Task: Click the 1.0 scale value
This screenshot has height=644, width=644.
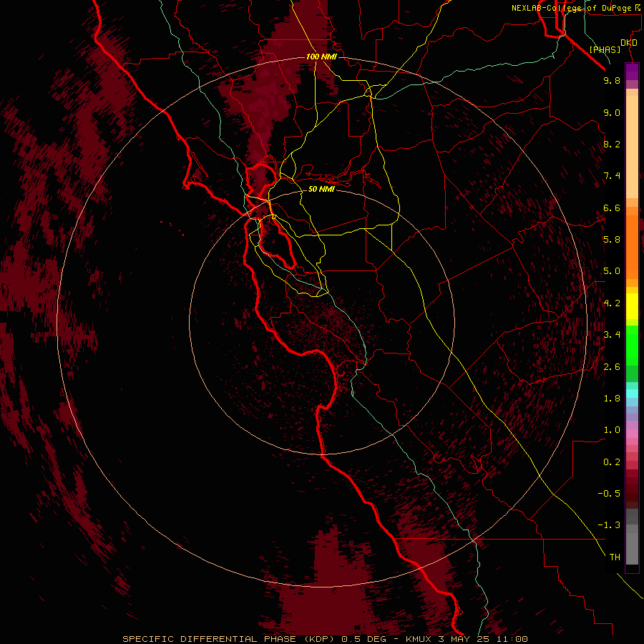Action: click(x=612, y=430)
